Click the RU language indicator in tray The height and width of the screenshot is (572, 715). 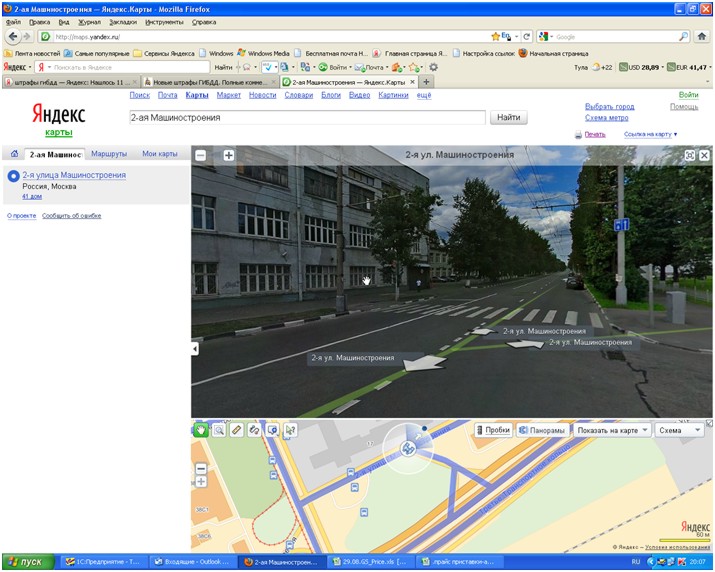(x=636, y=562)
